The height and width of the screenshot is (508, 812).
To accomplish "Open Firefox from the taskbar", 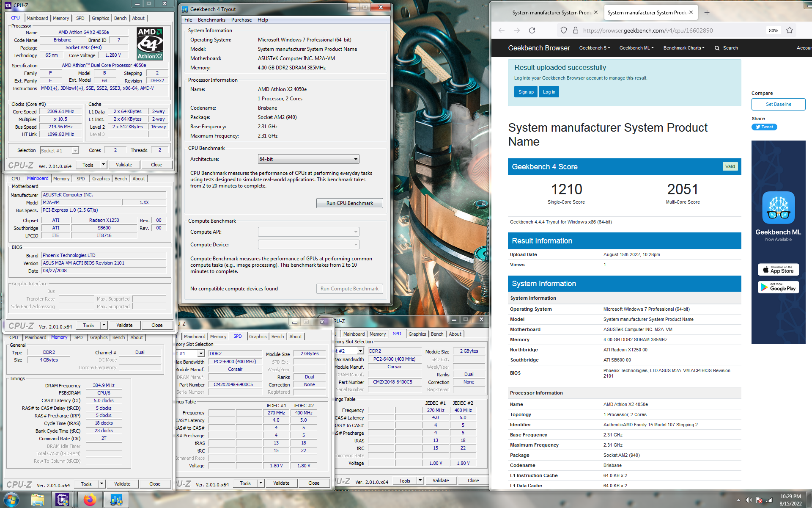I will coord(89,500).
